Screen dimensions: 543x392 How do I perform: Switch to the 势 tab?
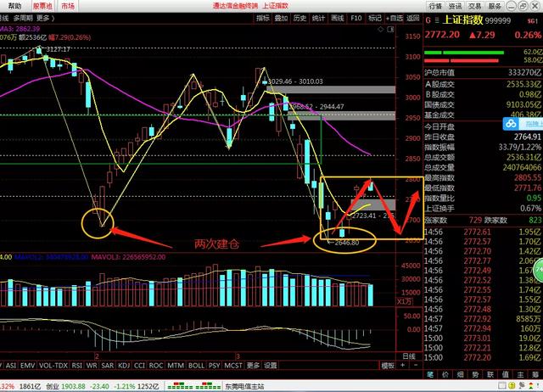475,375
